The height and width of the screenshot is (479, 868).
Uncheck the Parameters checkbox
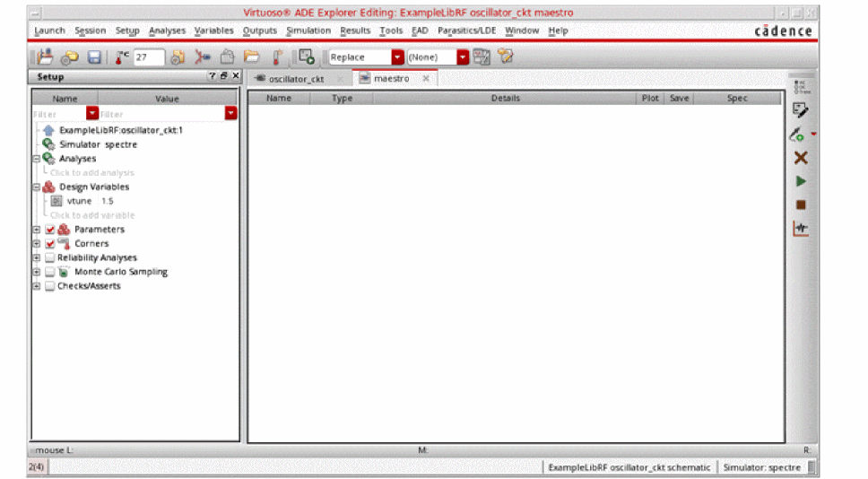click(x=50, y=230)
